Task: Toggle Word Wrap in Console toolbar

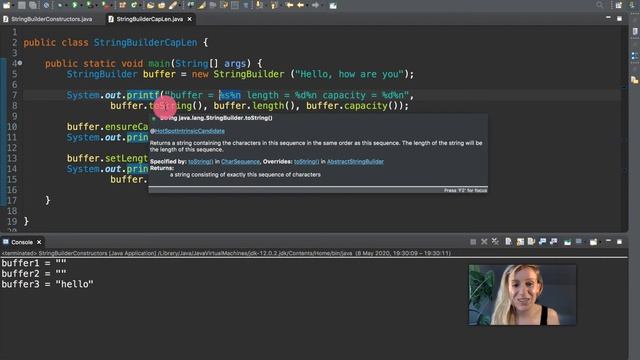Action: [x=531, y=242]
